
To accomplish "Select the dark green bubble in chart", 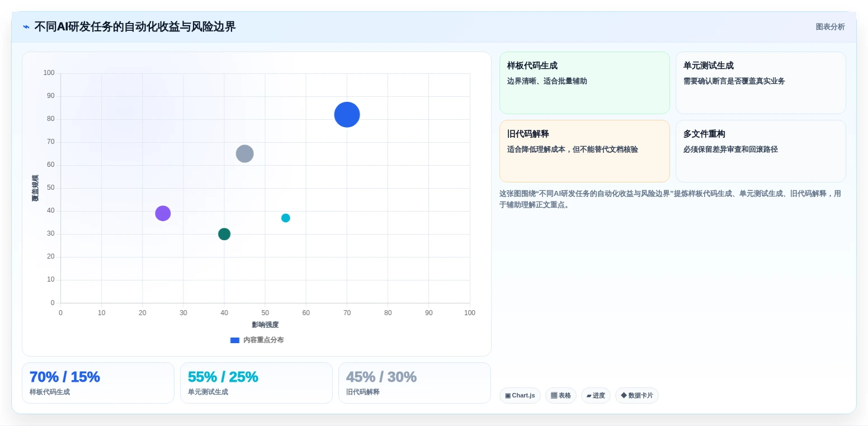I will coord(224,234).
